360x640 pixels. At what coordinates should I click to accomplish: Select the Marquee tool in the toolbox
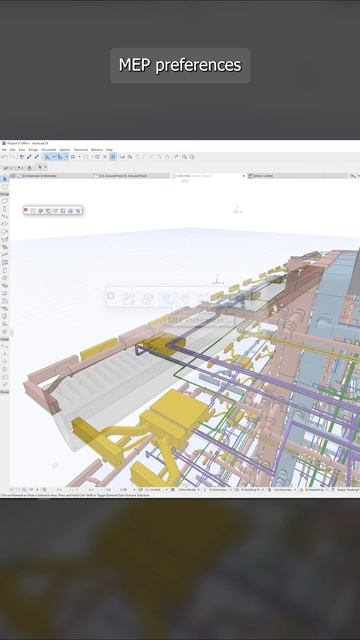[x=4, y=187]
